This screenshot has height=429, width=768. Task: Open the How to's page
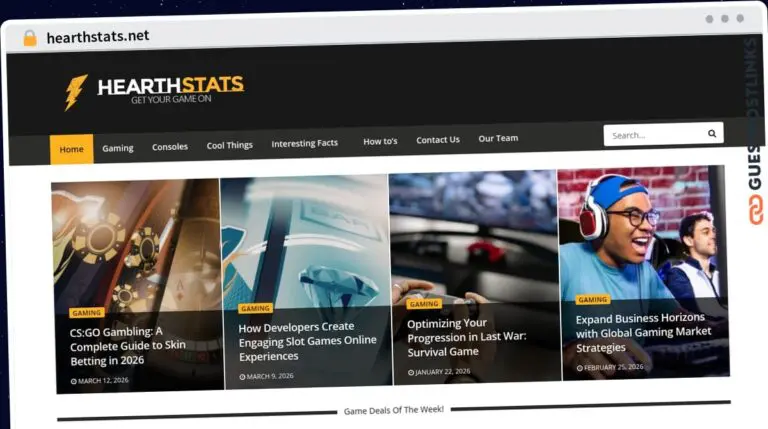pos(380,141)
